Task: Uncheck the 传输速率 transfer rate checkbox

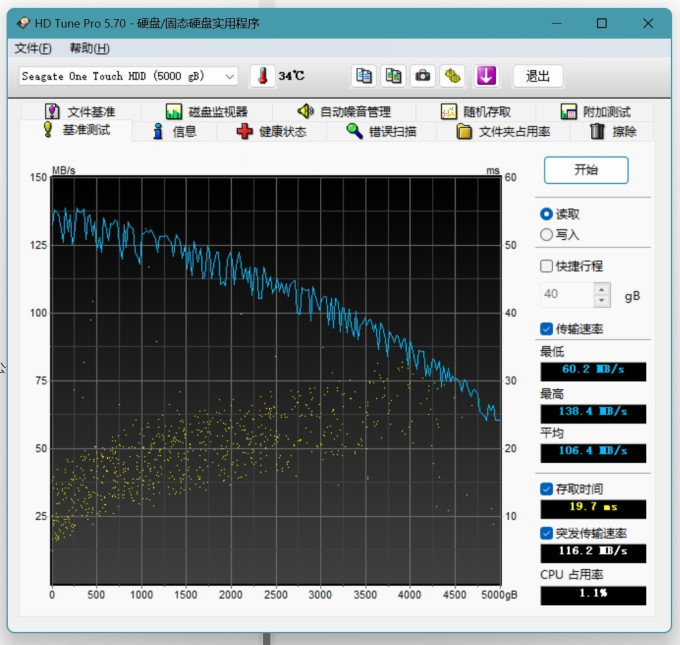Action: coord(546,329)
